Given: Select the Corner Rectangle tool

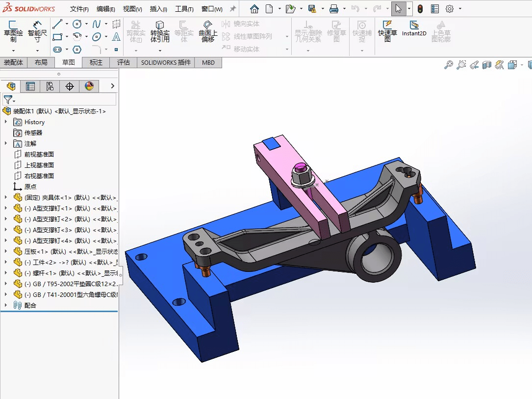Looking at the screenshot, I should pyautogui.click(x=57, y=37).
